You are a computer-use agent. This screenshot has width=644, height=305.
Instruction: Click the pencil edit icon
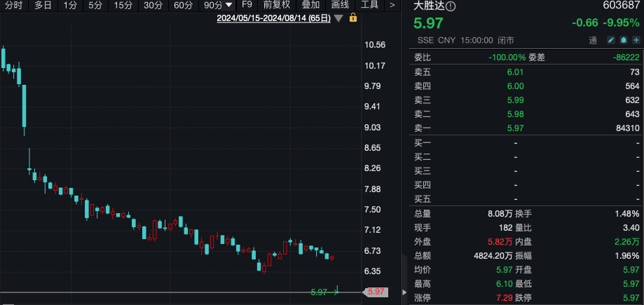[611, 40]
